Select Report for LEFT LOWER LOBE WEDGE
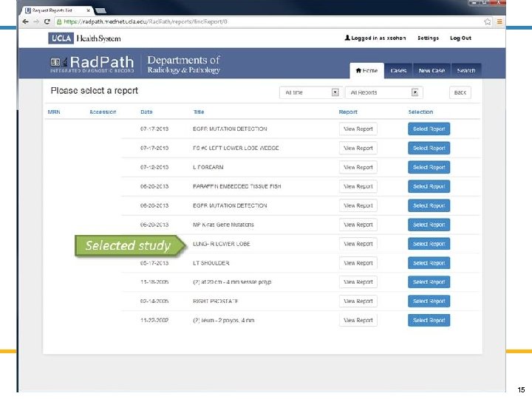Screen dimensions: 532x399 click(x=429, y=148)
